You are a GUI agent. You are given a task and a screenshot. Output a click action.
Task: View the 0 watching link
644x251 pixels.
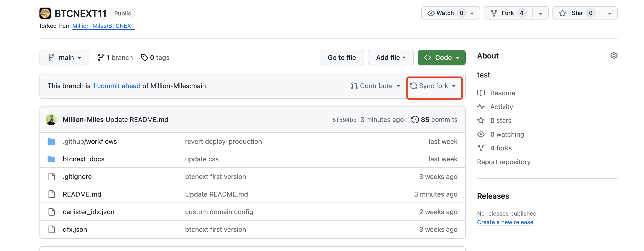tap(507, 134)
